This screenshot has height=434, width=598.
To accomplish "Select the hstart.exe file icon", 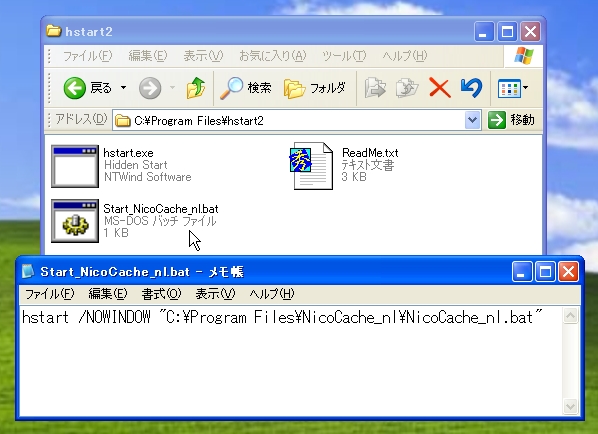I will [x=75, y=166].
